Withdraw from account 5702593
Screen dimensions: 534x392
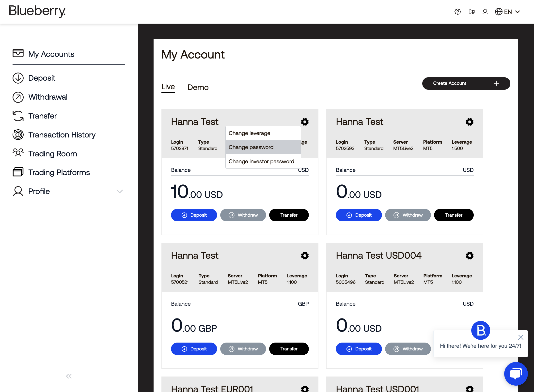pyautogui.click(x=408, y=215)
